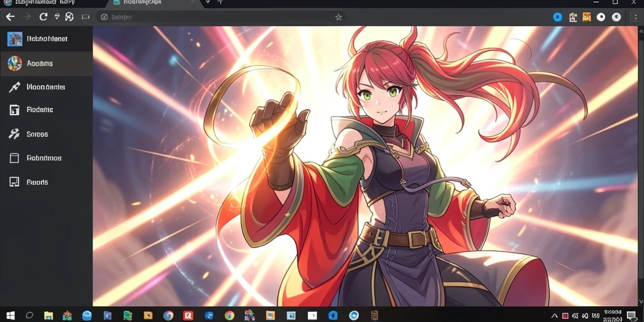644x322 pixels.
Task: Open the Windows Start menu
Action: coord(11,316)
